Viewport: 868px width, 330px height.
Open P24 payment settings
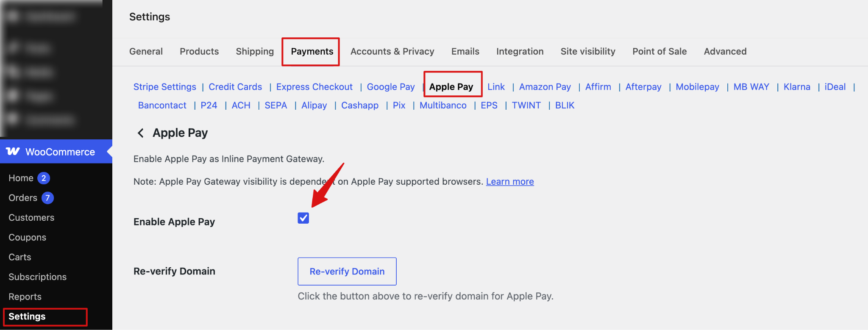point(209,105)
